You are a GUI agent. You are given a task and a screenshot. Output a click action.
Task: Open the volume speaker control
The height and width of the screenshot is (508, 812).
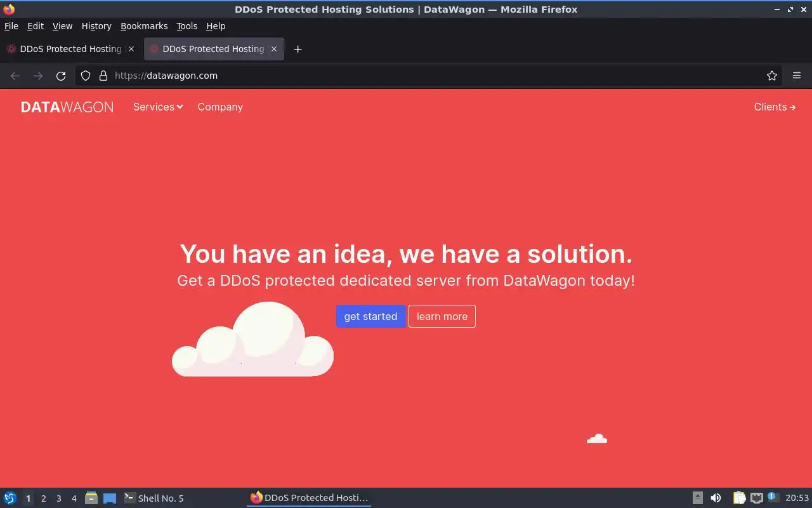[716, 498]
